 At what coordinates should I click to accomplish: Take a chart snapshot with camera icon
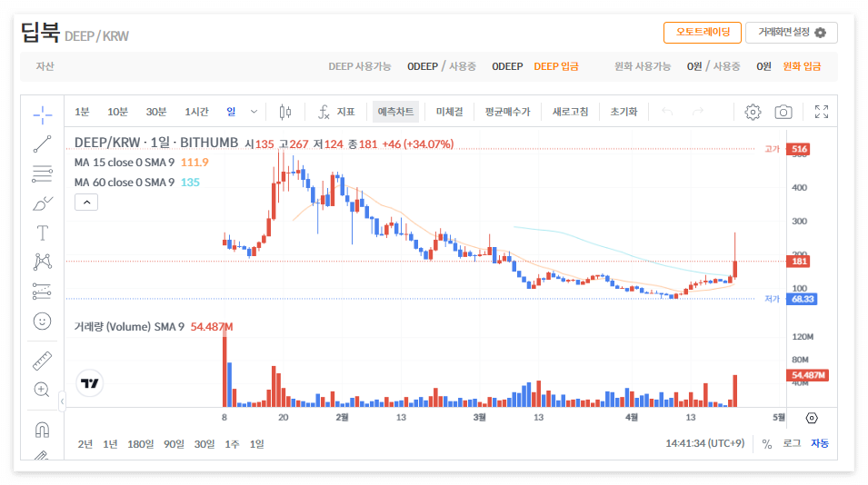click(x=783, y=113)
